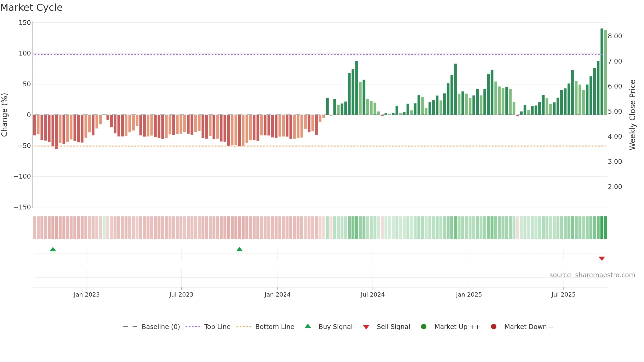Click the −50 left axis tick
644x362 pixels.
click(x=24, y=146)
